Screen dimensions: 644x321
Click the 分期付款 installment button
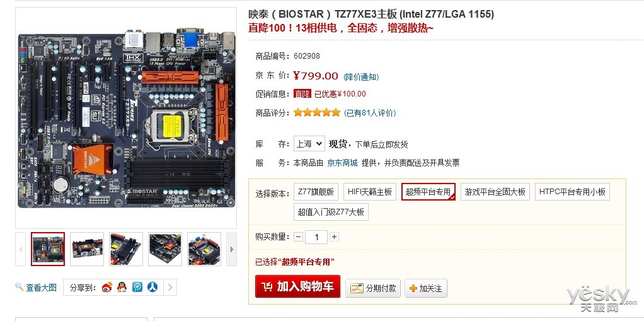373,288
